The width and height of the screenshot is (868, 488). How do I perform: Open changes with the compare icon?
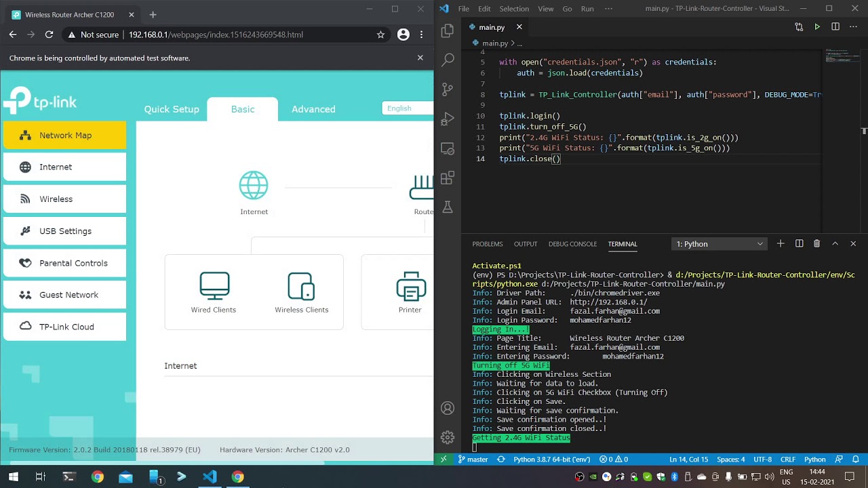point(799,27)
